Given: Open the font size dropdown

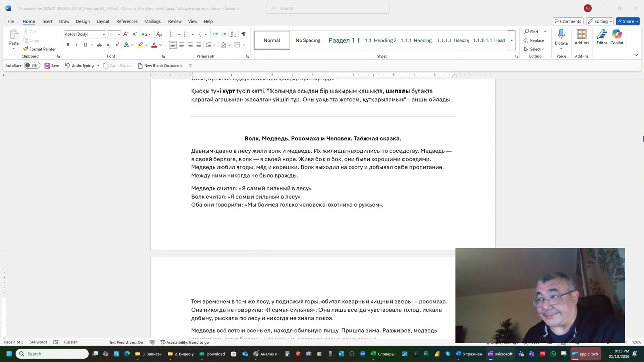Looking at the screenshot, I should click(119, 34).
